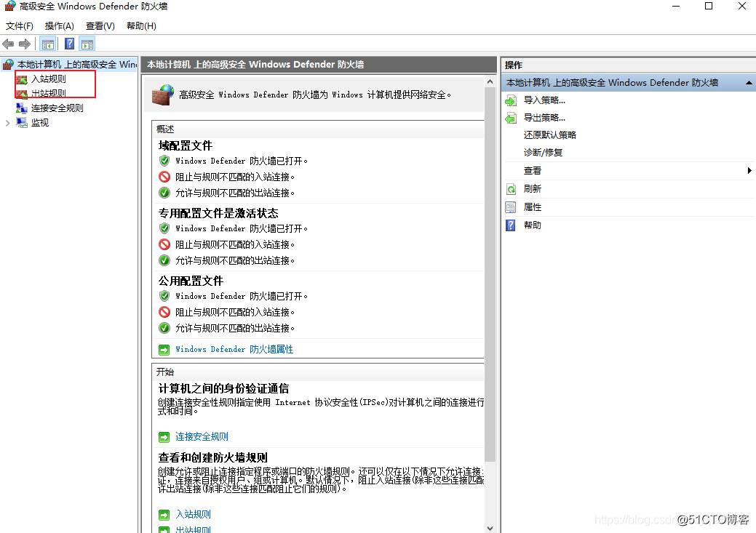Click the Forward arrow toolbar icon
This screenshot has width=756, height=533.
25,44
